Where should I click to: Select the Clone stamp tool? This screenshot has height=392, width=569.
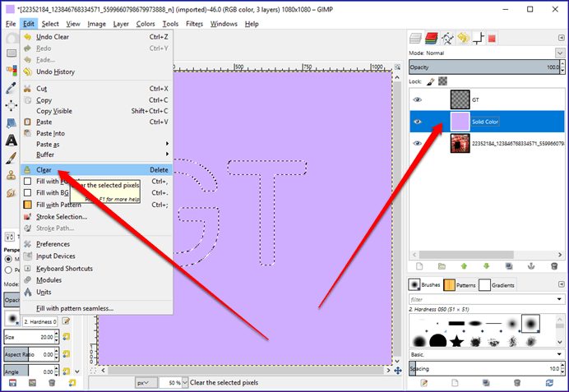coord(12,175)
